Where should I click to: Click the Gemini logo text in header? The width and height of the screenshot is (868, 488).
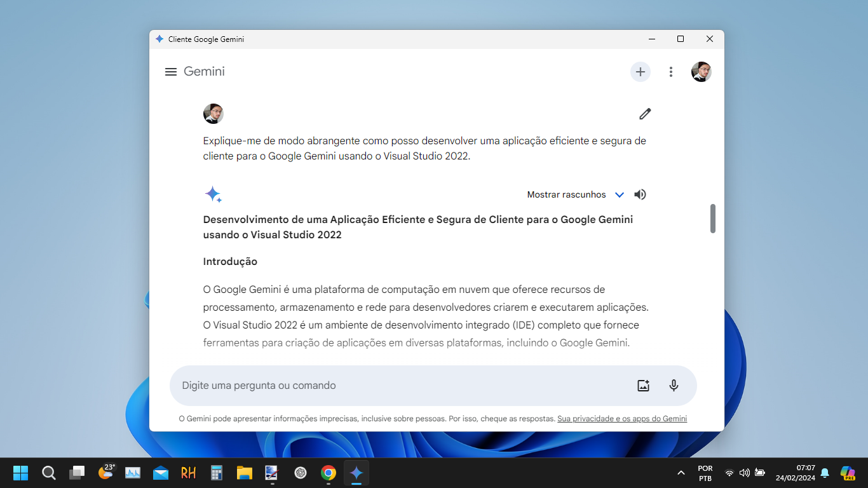click(204, 71)
